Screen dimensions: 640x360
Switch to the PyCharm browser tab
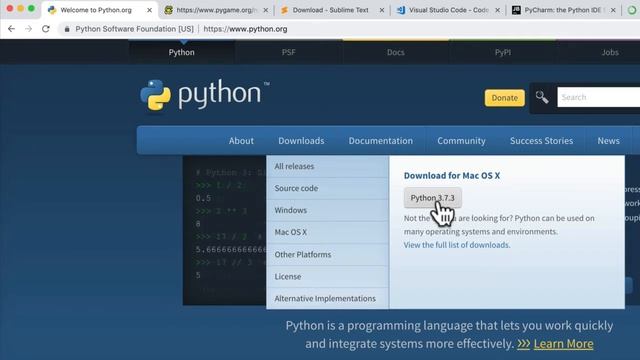[563, 10]
